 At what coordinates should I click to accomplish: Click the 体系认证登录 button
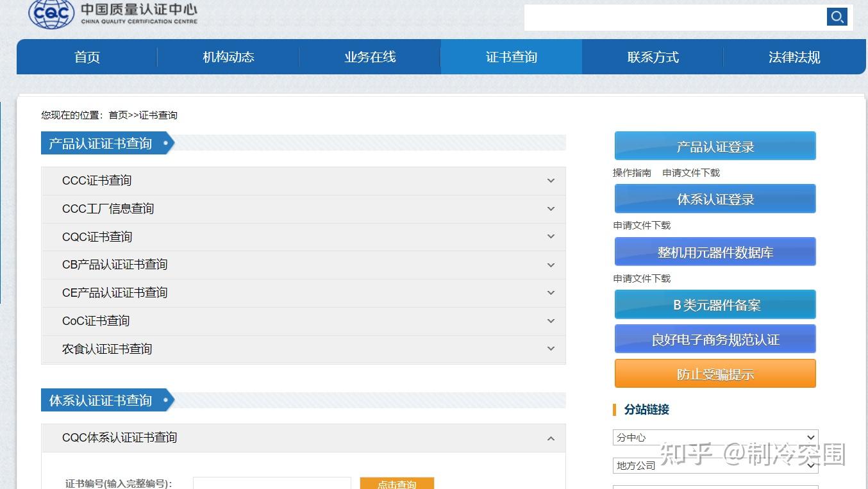pyautogui.click(x=715, y=199)
